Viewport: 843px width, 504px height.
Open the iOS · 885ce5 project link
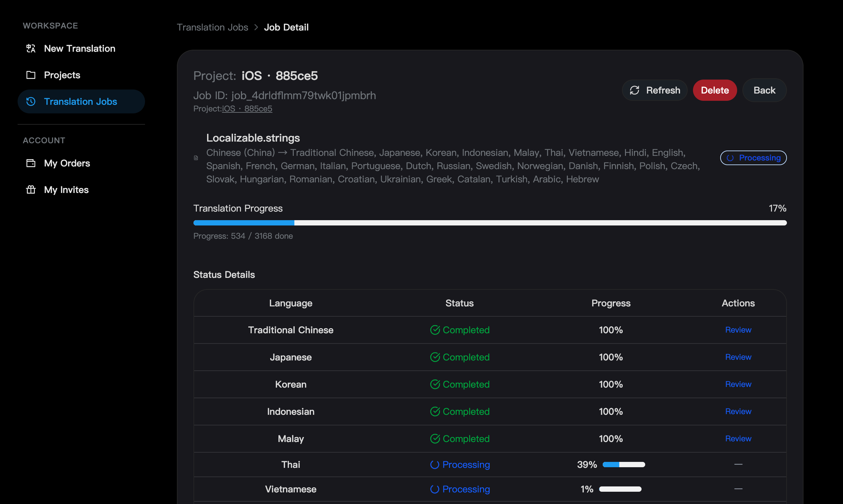pyautogui.click(x=247, y=109)
